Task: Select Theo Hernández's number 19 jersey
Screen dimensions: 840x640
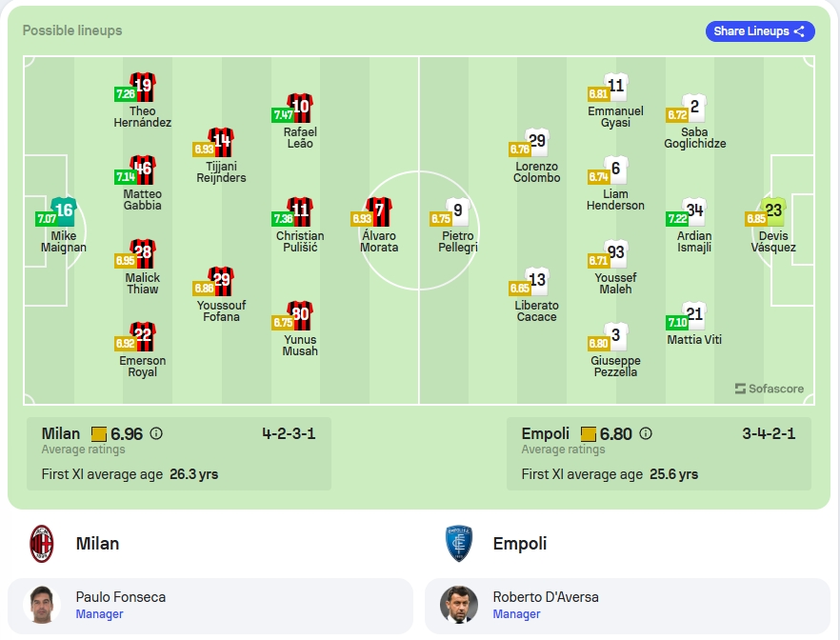Action: click(x=143, y=88)
